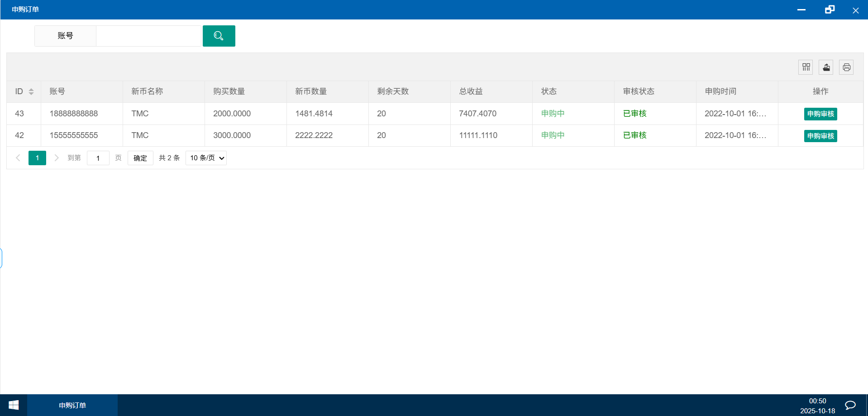Screen dimensions: 868x416
Task: Click the print table icon
Action: click(x=846, y=67)
